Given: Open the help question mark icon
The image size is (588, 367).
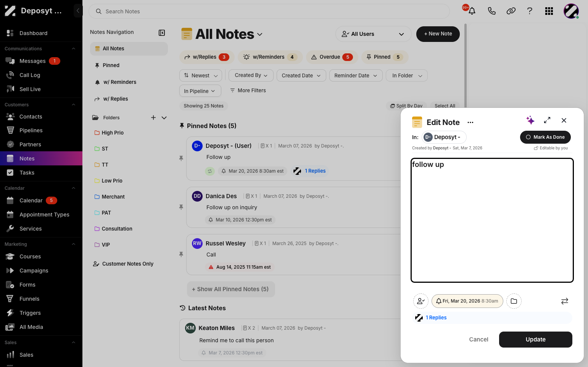Looking at the screenshot, I should point(530,11).
